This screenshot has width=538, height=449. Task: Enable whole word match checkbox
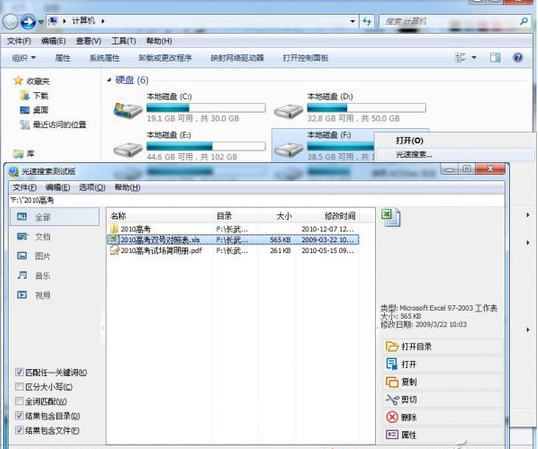coord(19,401)
